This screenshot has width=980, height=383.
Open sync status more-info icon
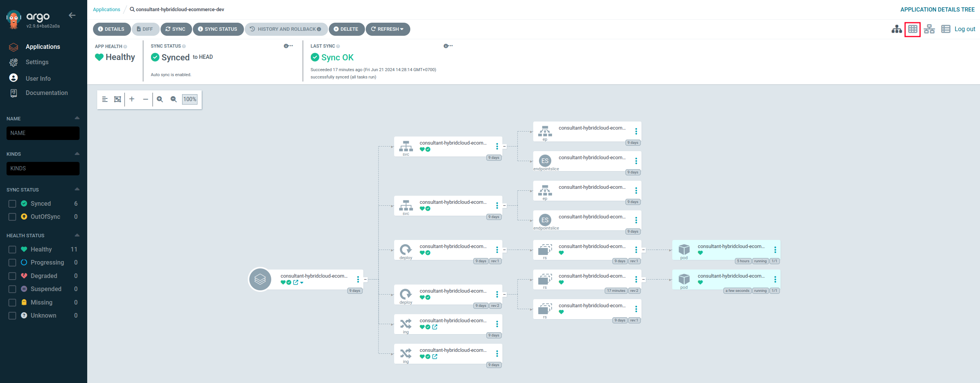pos(288,46)
